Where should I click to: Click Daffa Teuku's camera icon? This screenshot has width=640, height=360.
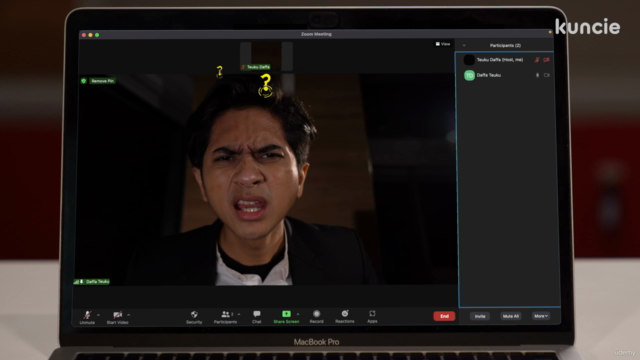[547, 76]
